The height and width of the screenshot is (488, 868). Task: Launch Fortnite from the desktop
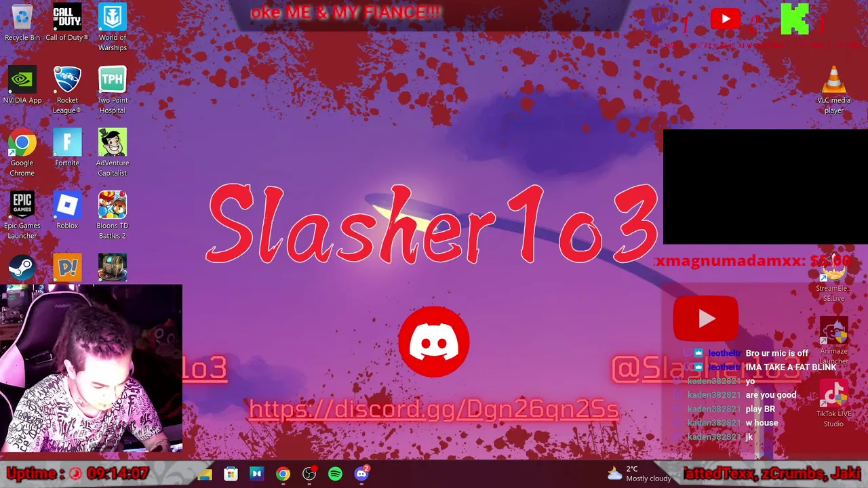tap(67, 148)
